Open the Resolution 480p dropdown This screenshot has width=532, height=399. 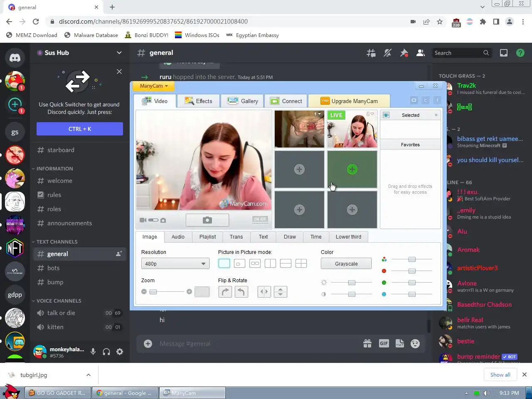click(x=175, y=264)
